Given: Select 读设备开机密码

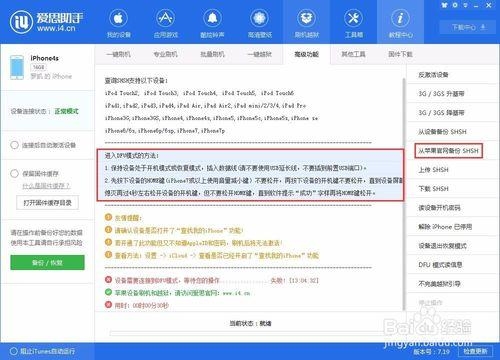Looking at the screenshot, I should point(439,208).
